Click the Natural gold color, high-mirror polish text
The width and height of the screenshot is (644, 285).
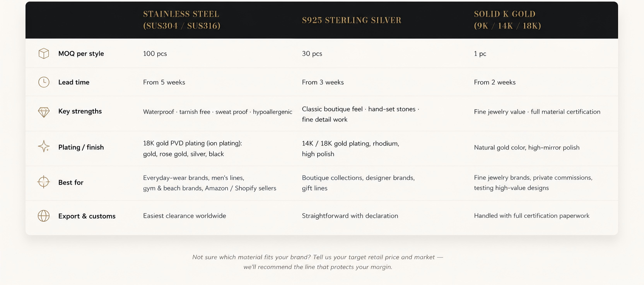527,148
